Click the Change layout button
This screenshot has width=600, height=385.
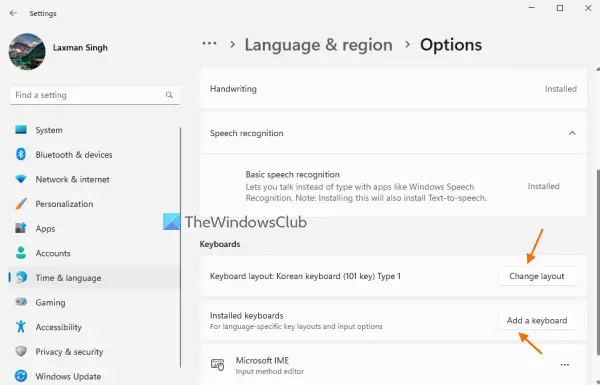[x=536, y=276]
